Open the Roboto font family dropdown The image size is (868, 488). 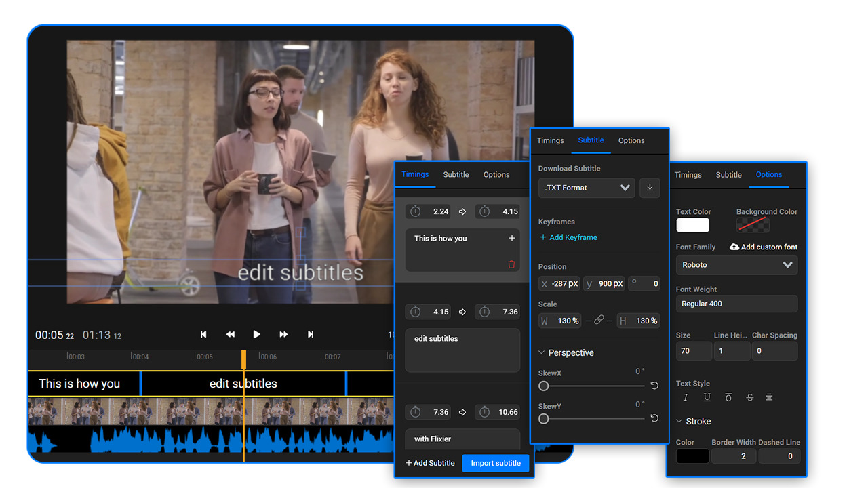pyautogui.click(x=736, y=265)
